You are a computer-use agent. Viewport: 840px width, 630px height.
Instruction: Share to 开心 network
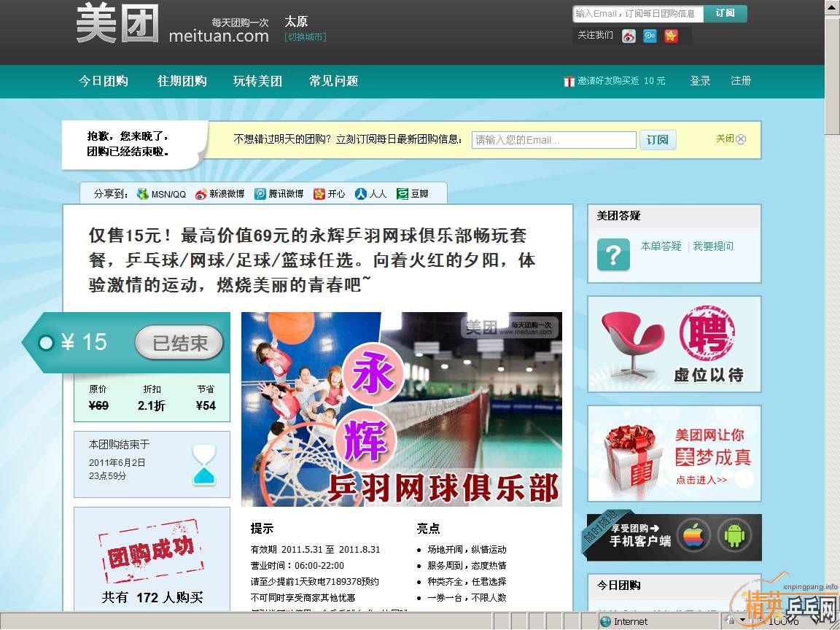(329, 194)
